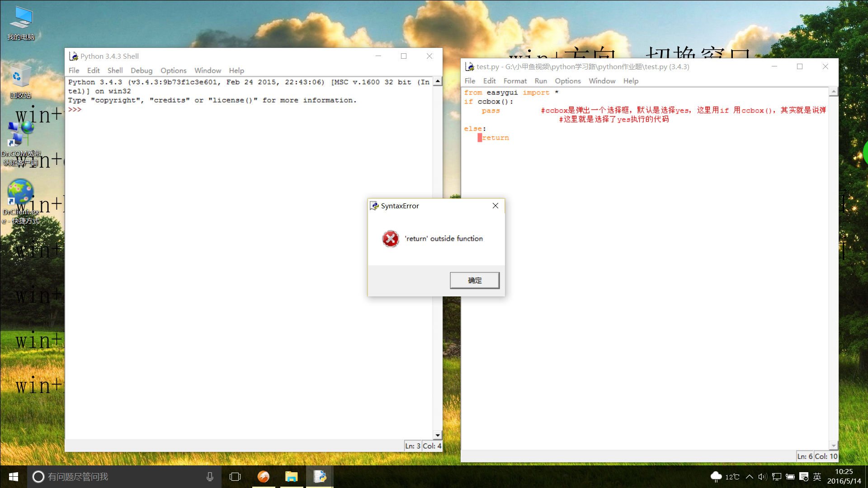Click the Cortana microphone icon

(x=210, y=477)
